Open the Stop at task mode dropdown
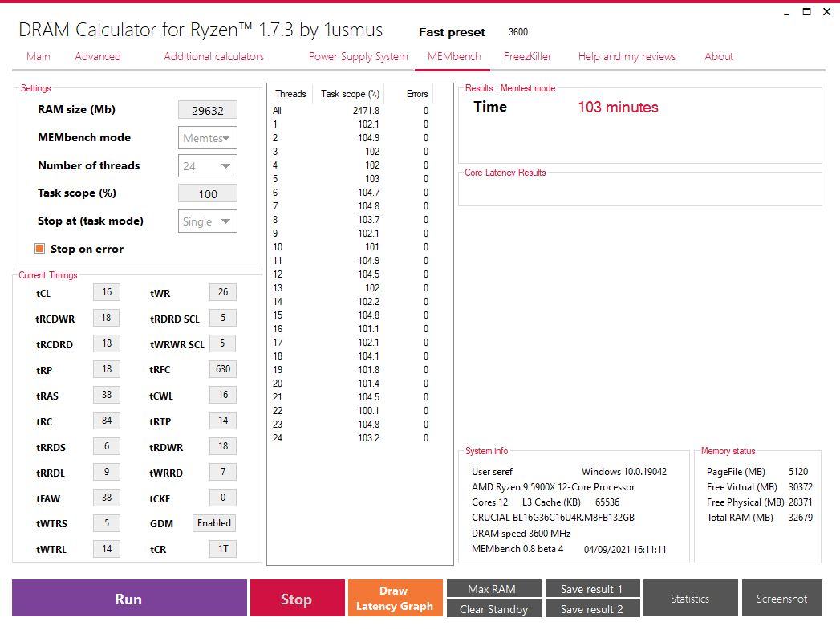The image size is (840, 634). coord(207,221)
